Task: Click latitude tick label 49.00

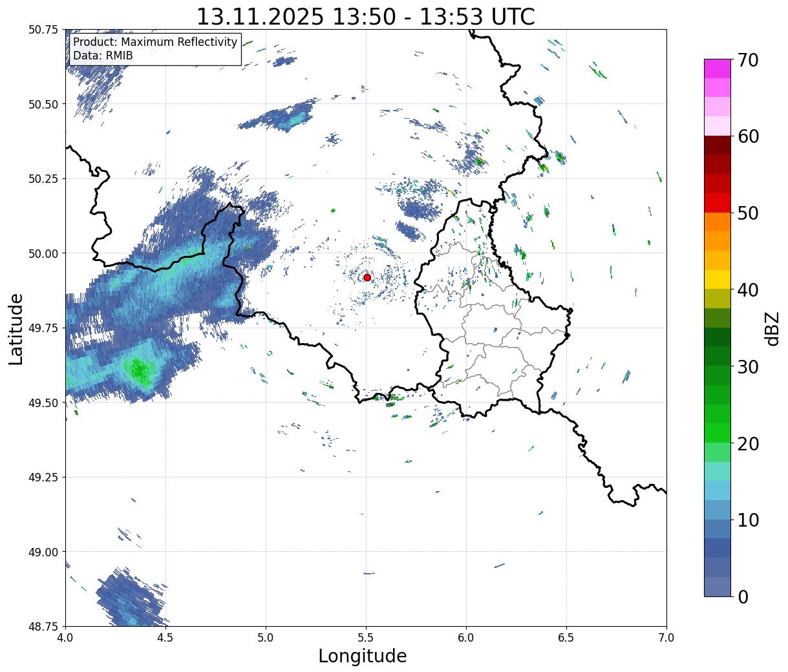Action: point(43,552)
